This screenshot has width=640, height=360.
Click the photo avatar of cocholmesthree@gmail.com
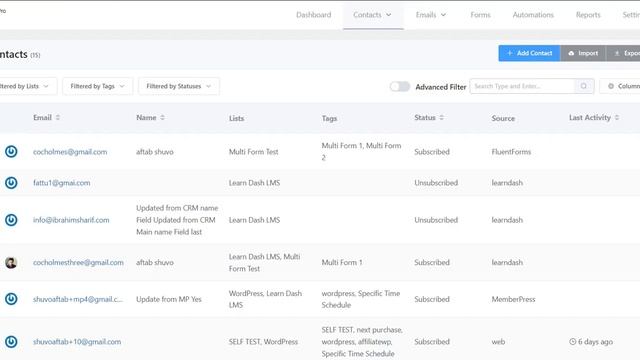tap(11, 262)
